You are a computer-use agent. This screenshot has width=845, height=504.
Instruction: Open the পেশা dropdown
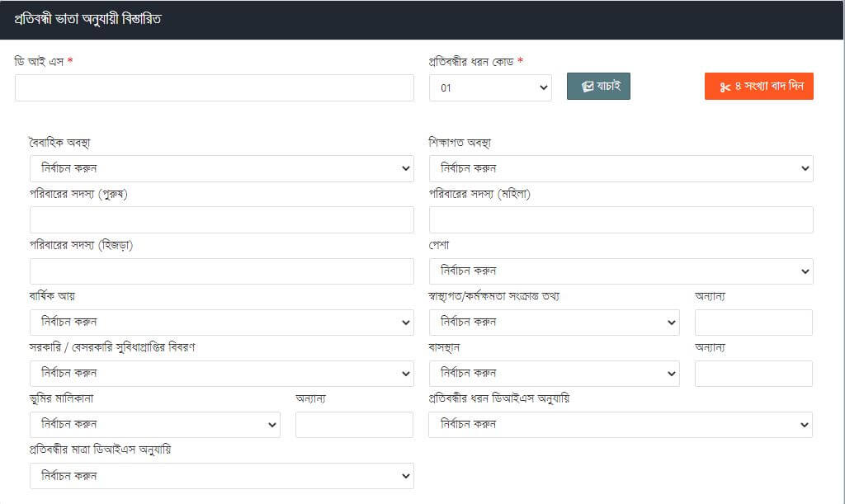[621, 271]
